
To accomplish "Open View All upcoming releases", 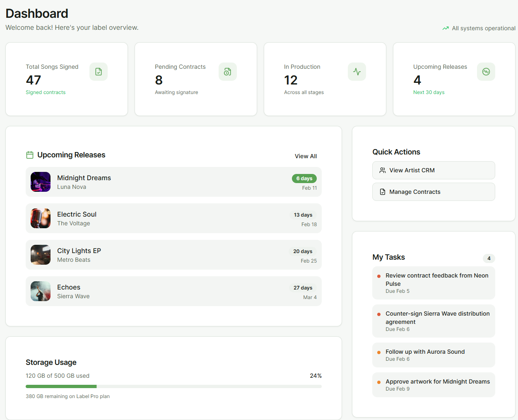I will coord(306,156).
